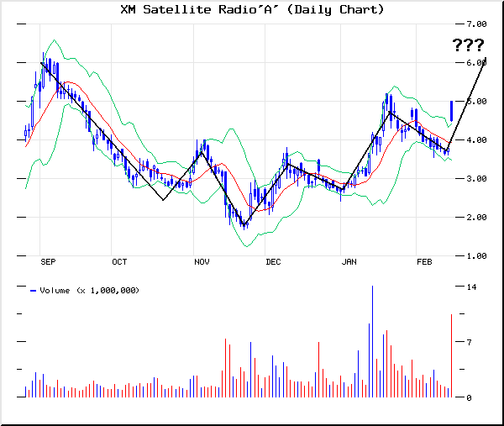The width and height of the screenshot is (504, 426).
Task: Select the NOV month label
Action: tap(202, 262)
